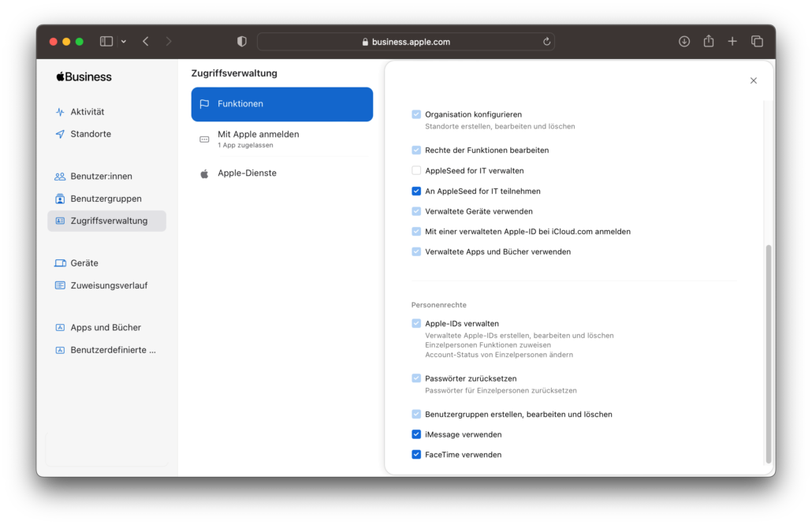Show the tab overview icon
This screenshot has width=812, height=525.
757,42
